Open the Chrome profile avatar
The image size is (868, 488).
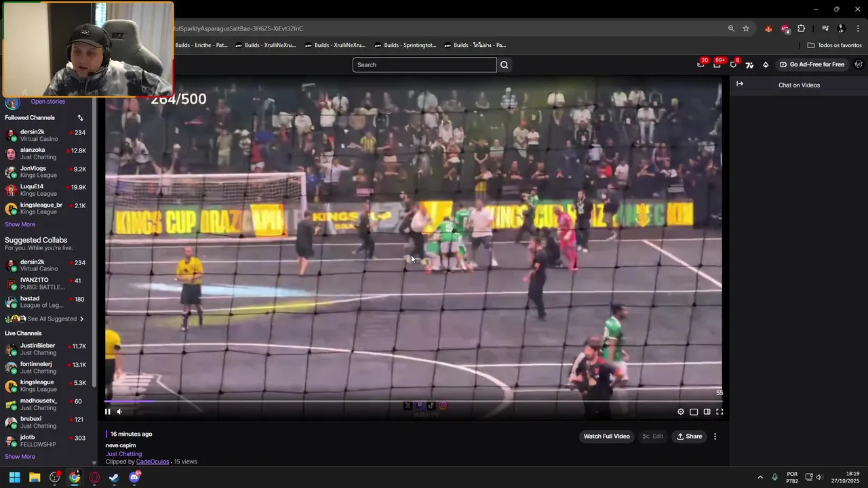[842, 28]
